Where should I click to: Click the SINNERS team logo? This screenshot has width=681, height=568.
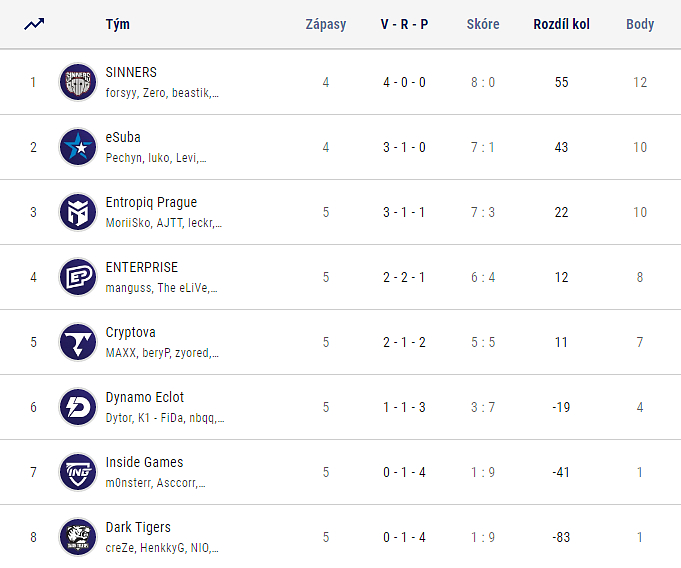(77, 82)
